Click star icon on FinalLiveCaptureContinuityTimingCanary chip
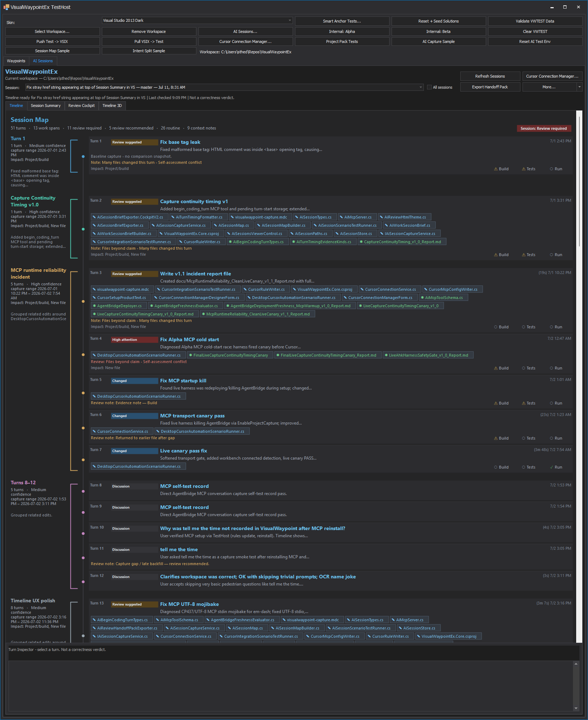Screen dimensions: 588x720 [190, 355]
